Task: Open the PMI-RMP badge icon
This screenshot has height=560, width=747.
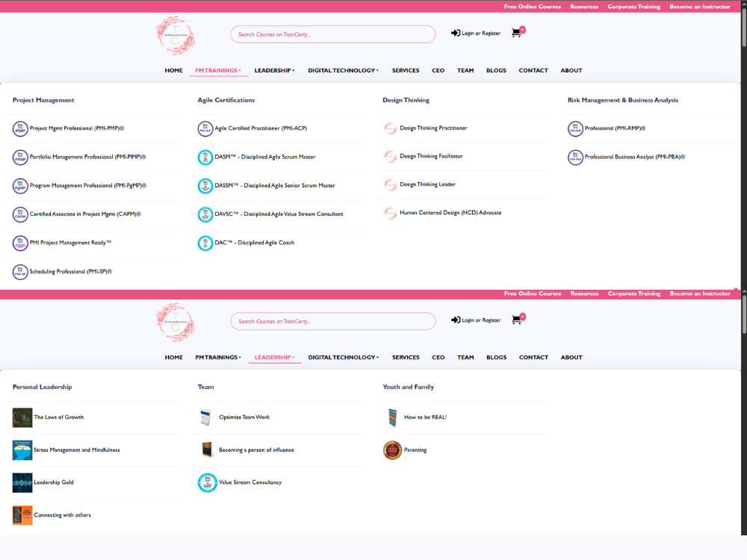Action: tap(575, 128)
